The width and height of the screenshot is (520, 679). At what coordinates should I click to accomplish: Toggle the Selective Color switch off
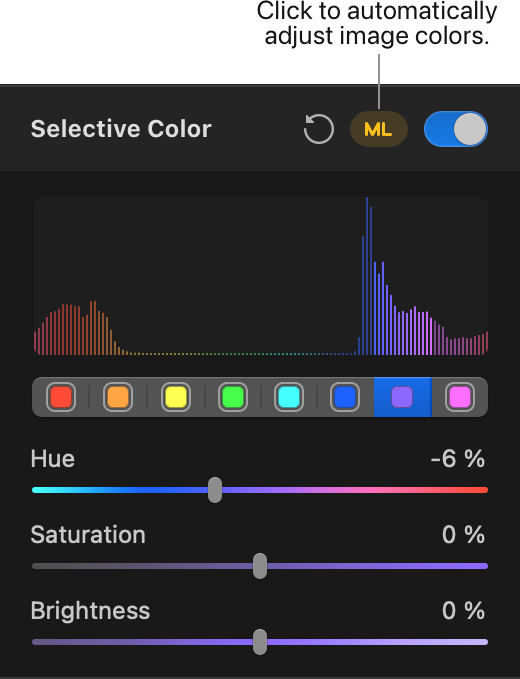pyautogui.click(x=456, y=129)
